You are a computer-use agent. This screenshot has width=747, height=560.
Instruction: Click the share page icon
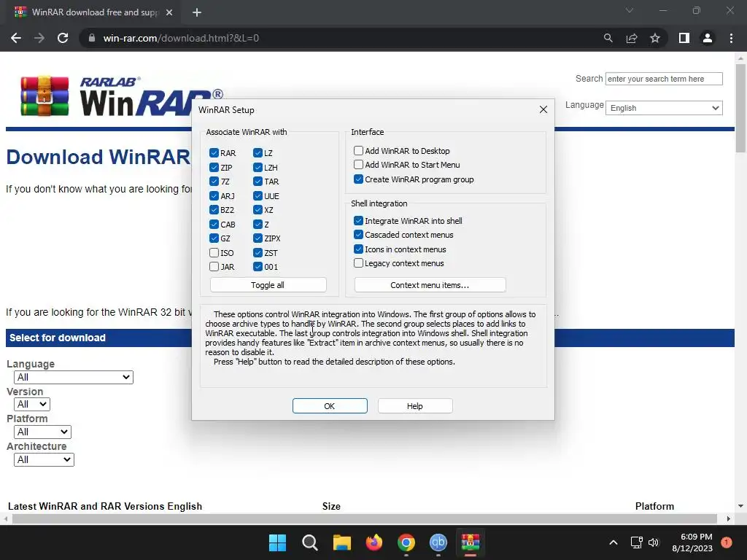[632, 38]
